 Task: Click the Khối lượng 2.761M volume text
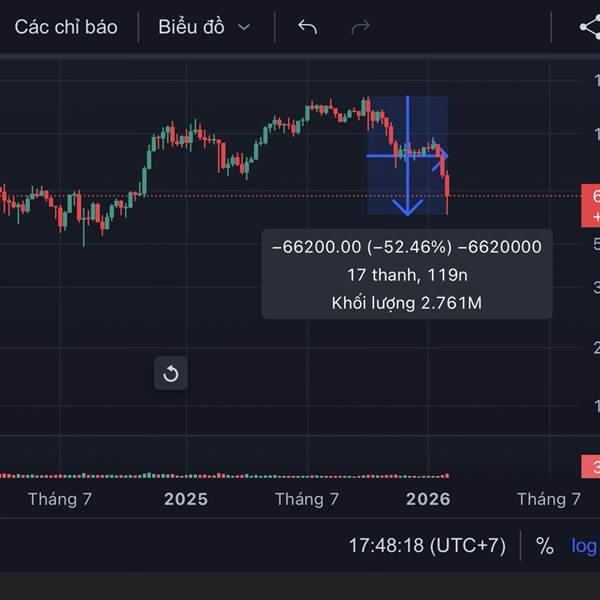(406, 302)
